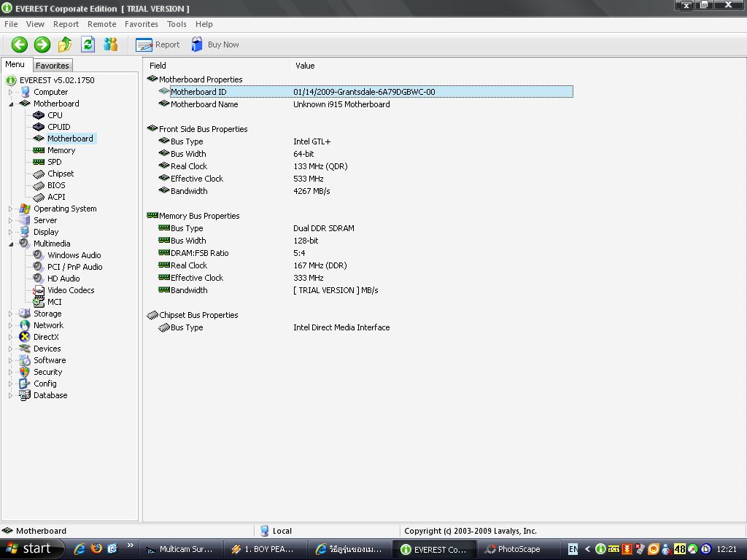
Task: Open the View menu
Action: pyautogui.click(x=35, y=24)
